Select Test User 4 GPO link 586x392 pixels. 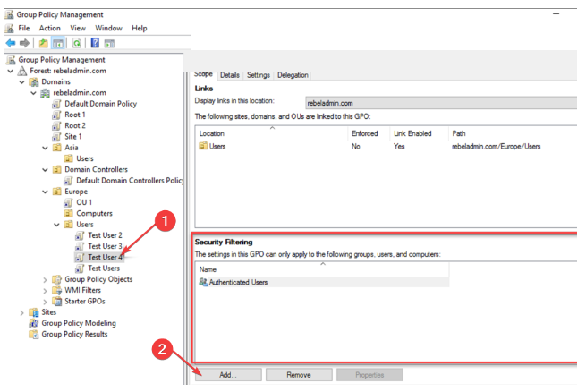coord(105,257)
